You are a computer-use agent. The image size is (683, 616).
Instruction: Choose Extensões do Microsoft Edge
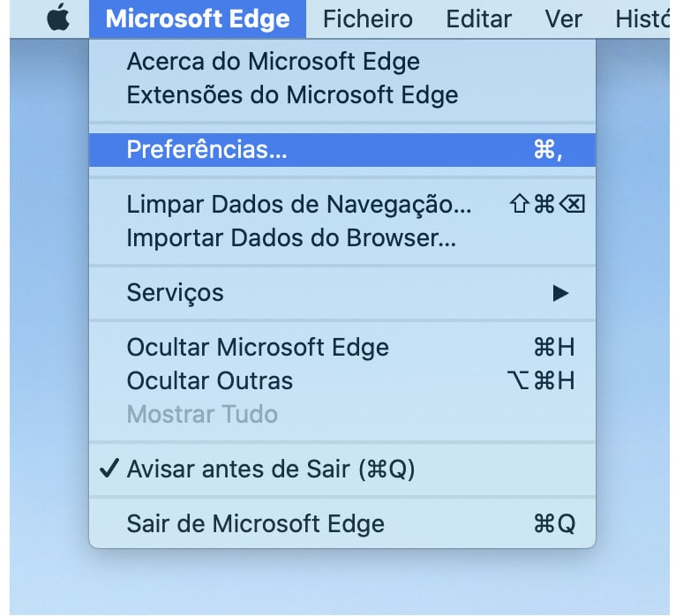[x=342, y=94]
